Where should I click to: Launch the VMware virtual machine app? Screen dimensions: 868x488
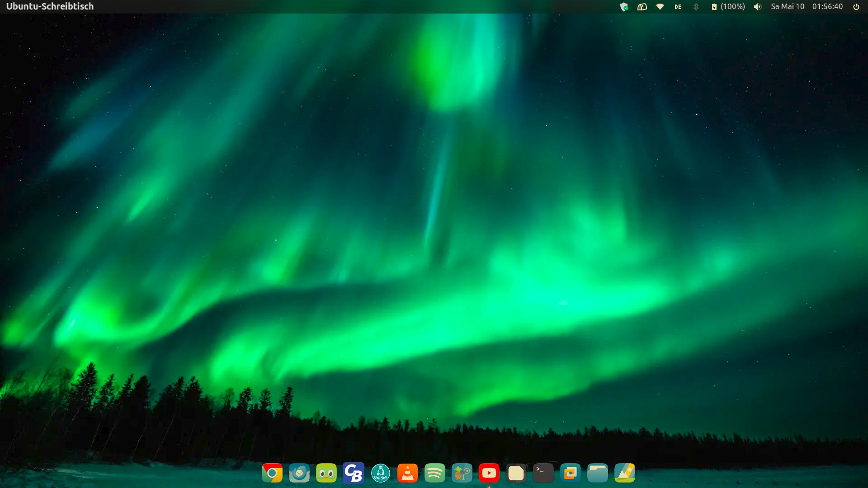[570, 473]
